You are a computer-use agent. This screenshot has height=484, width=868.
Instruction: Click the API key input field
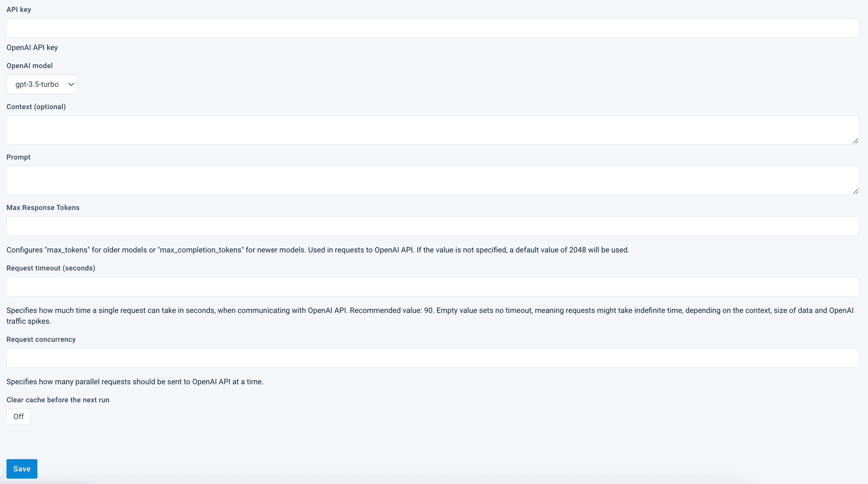click(433, 28)
